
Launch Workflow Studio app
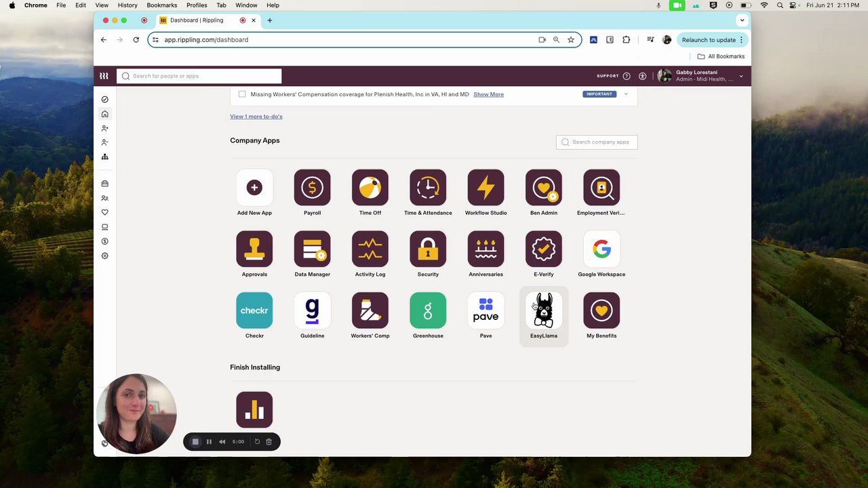pyautogui.click(x=486, y=188)
